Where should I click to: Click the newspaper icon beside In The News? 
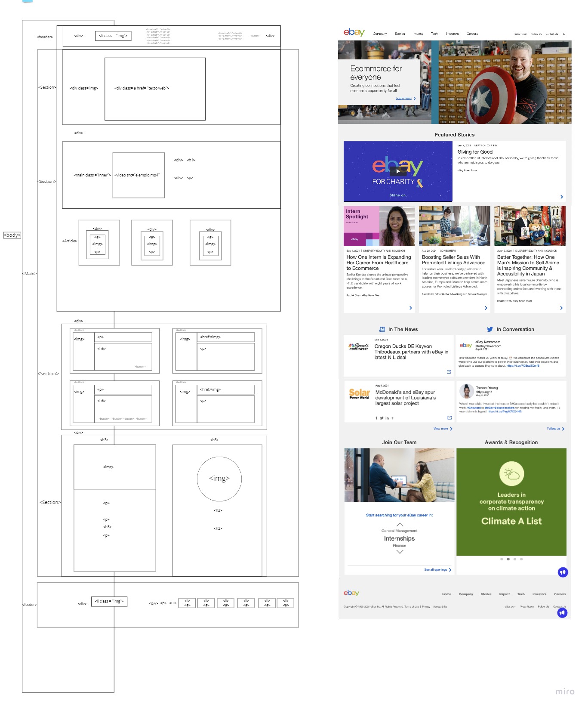click(x=382, y=329)
